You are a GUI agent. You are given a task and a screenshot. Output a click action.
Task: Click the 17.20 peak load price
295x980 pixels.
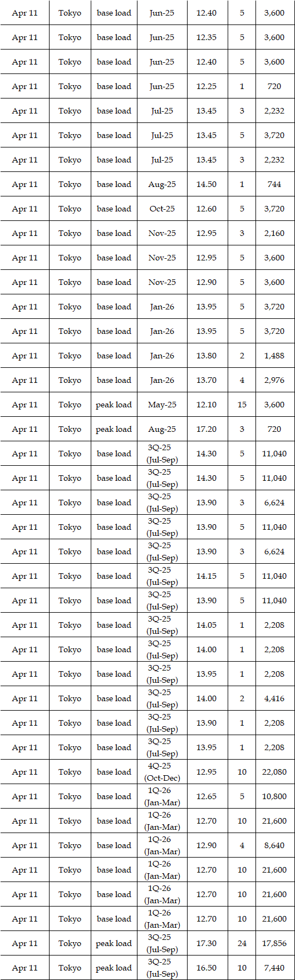point(206,429)
